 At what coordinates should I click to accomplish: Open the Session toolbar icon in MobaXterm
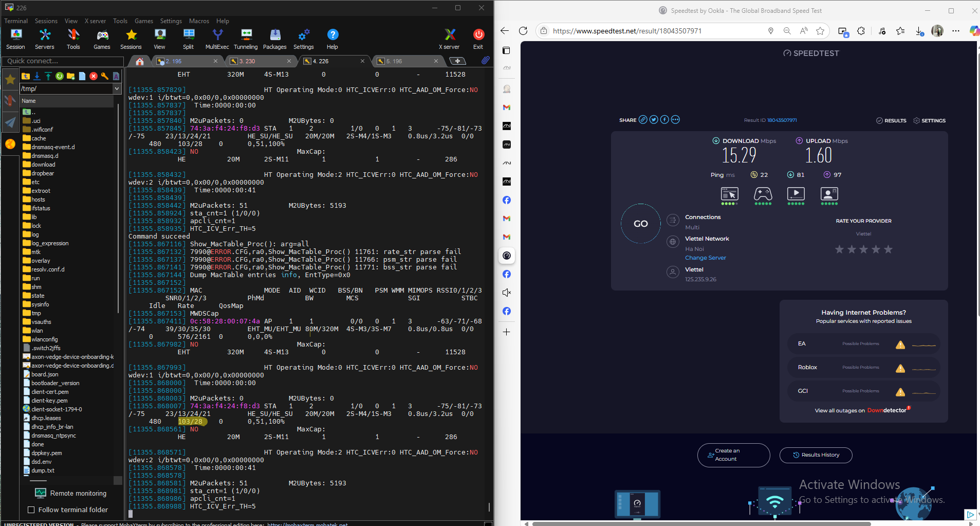(x=15, y=39)
